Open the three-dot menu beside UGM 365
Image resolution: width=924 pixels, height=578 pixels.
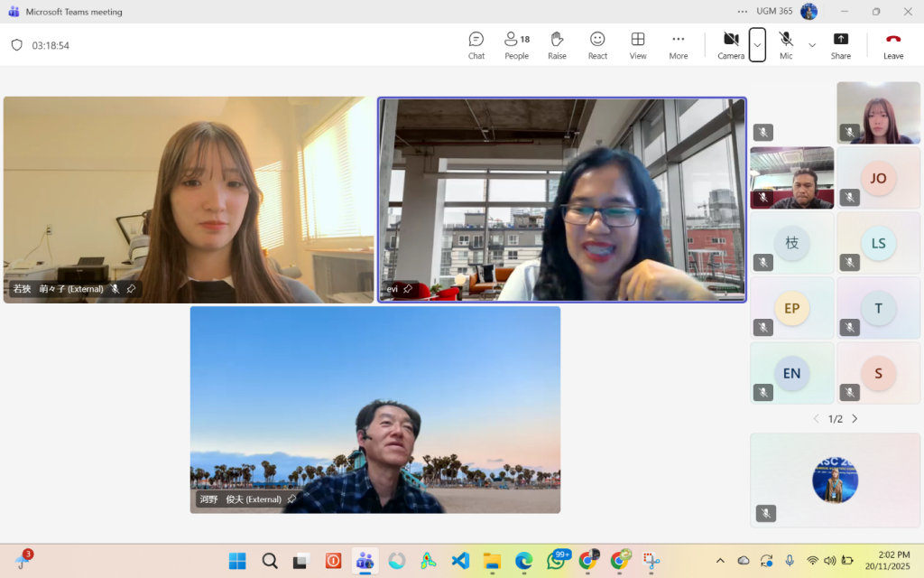coord(743,12)
